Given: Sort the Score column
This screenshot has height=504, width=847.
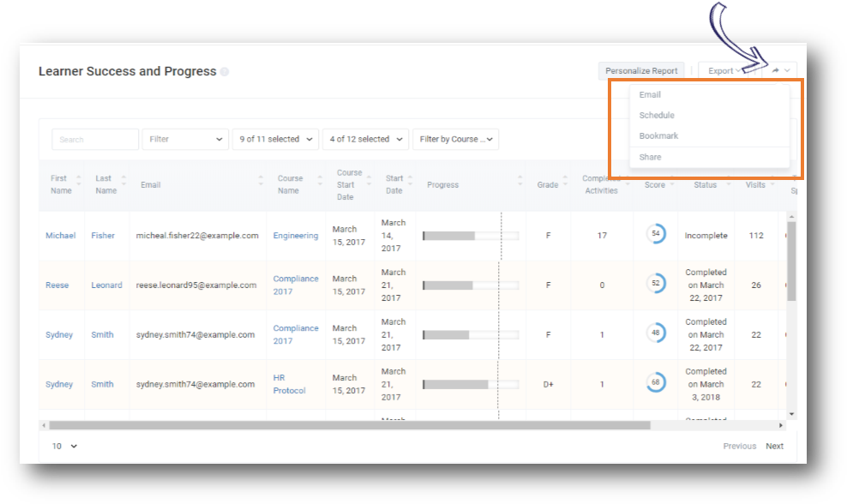Looking at the screenshot, I should 672,184.
